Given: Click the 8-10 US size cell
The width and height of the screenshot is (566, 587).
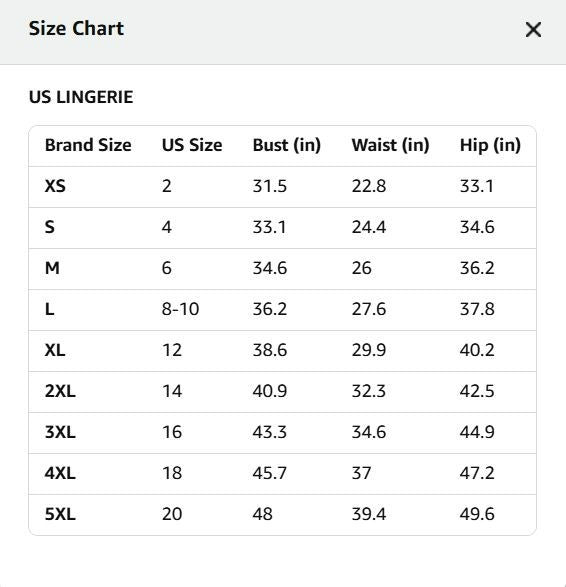Looking at the screenshot, I should point(180,309).
